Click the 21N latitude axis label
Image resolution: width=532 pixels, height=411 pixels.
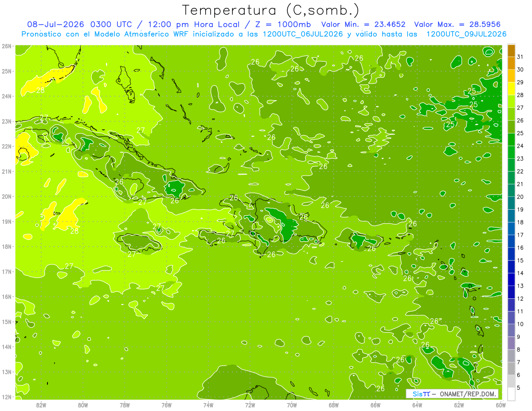point(7,171)
